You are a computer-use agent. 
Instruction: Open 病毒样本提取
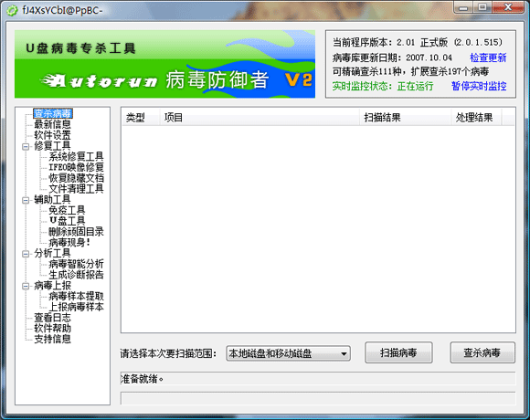click(76, 296)
